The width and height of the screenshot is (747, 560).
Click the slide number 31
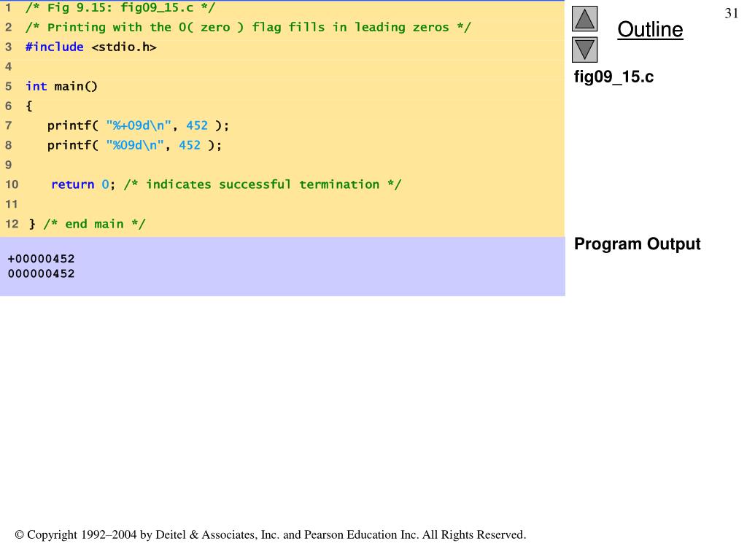(731, 13)
